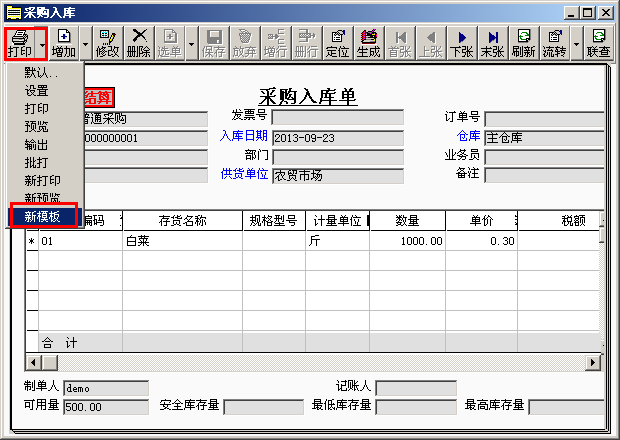Click the horizontal scrollbar right arrow
This screenshot has width=620, height=440.
pos(593,362)
